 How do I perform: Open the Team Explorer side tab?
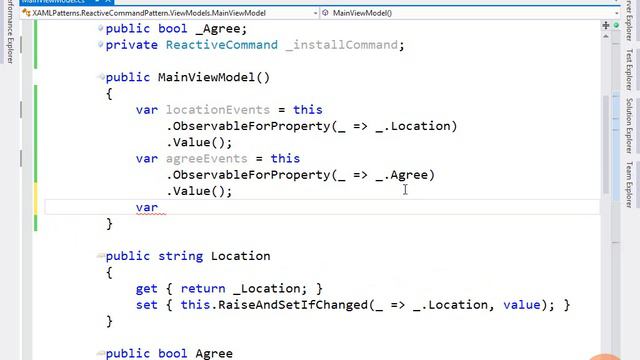[x=630, y=184]
